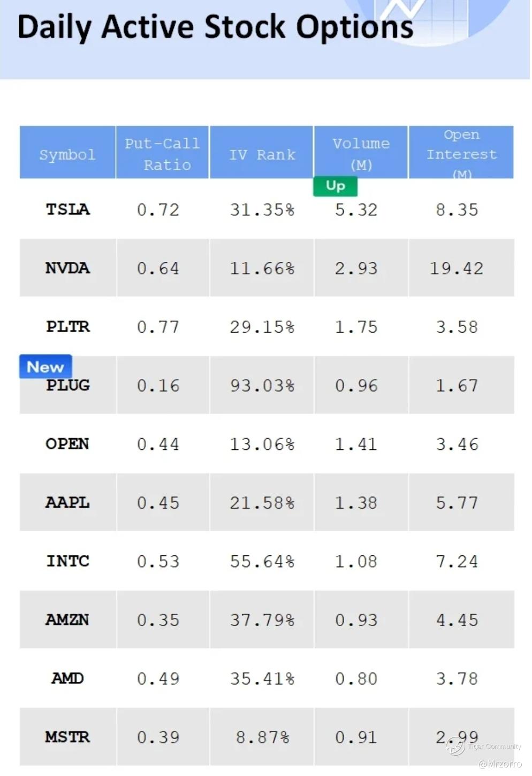
Task: Click the blue New badge
Action: pos(45,367)
